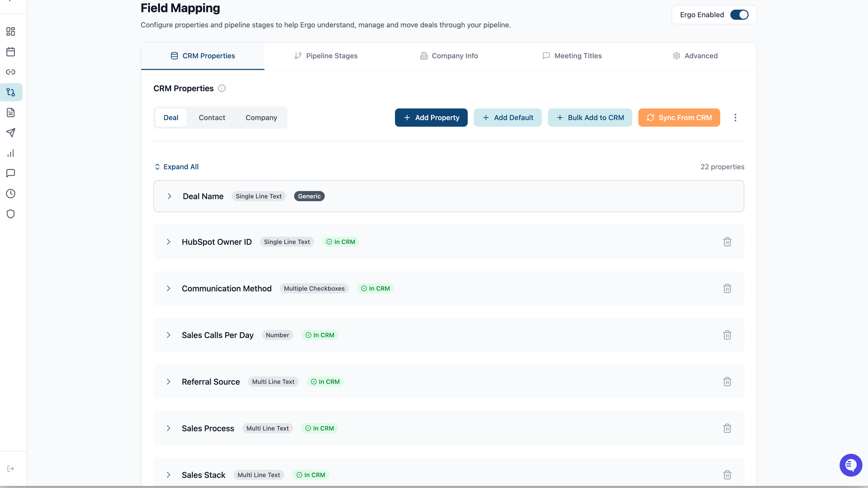The width and height of the screenshot is (868, 488).
Task: Expand the Communication Method property row
Action: pyautogui.click(x=169, y=289)
